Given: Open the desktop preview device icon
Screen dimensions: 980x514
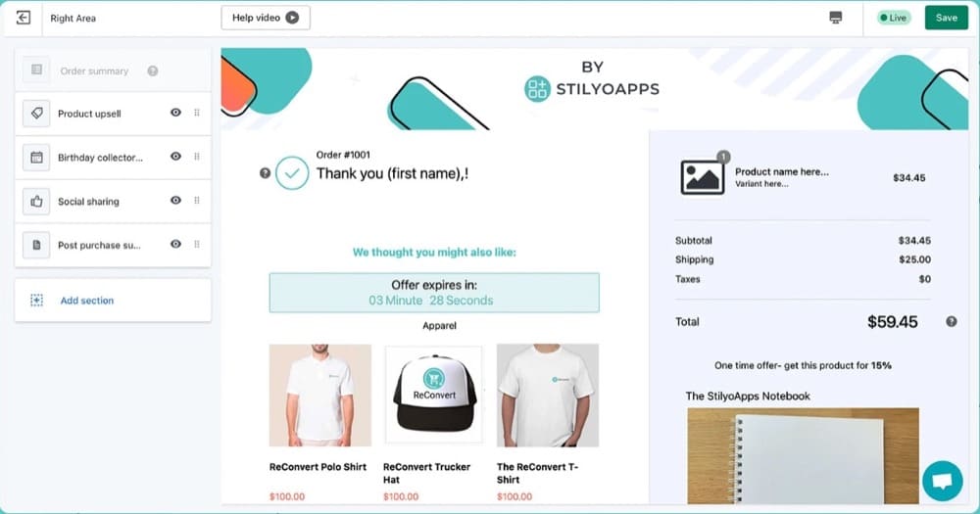Looking at the screenshot, I should (836, 18).
